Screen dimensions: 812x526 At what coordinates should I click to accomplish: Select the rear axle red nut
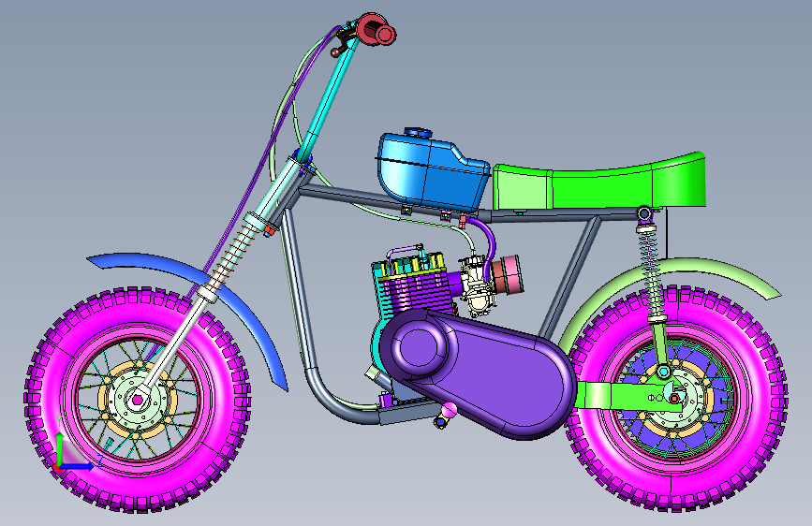click(x=674, y=399)
